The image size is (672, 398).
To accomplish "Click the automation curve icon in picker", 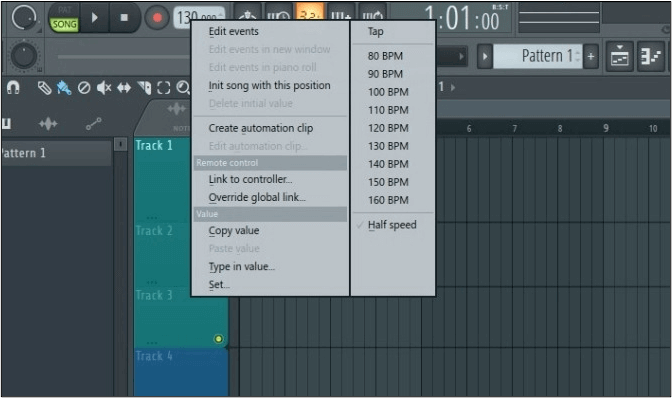I will point(93,124).
